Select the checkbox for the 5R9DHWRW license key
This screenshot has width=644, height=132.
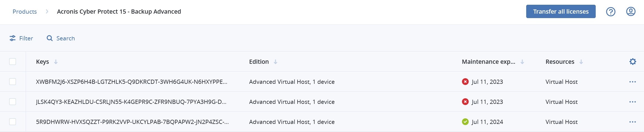point(13,122)
